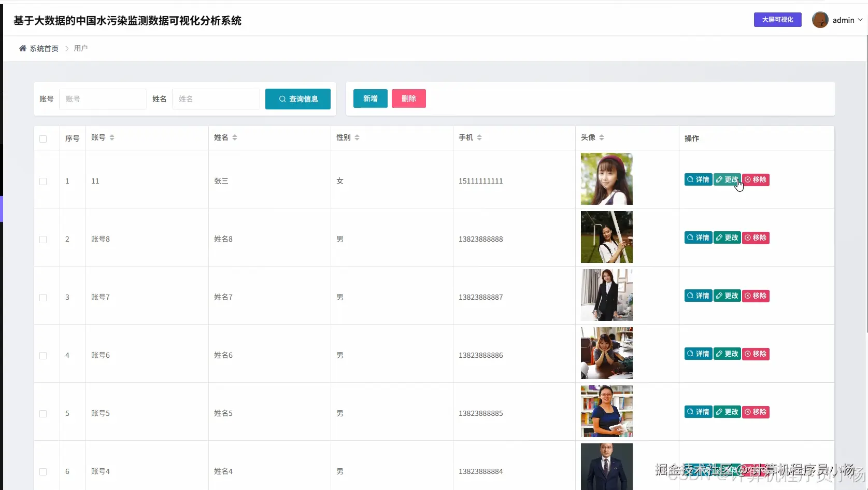The height and width of the screenshot is (490, 868).
Task: Open 详情 details for 张三
Action: tap(698, 179)
